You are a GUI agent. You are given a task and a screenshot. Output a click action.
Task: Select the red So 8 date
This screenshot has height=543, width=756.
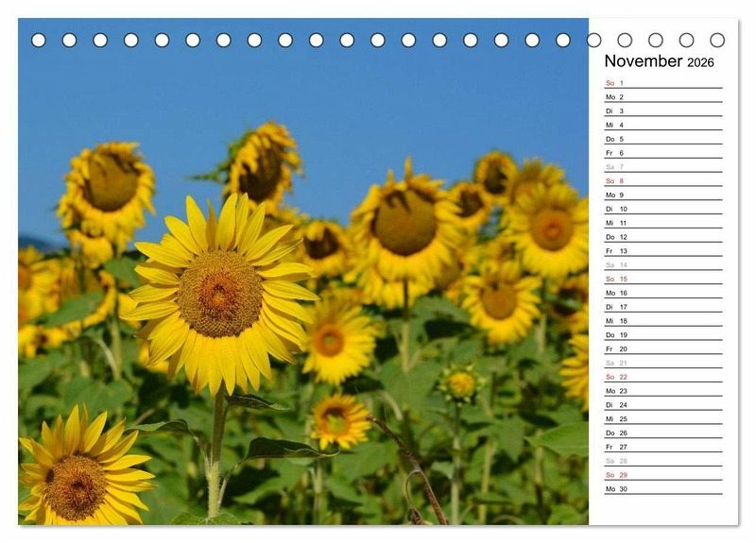tap(661, 181)
